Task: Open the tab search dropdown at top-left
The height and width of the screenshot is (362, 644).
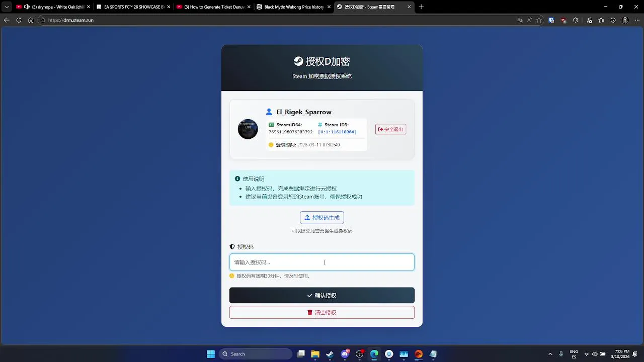Action: pyautogui.click(x=7, y=7)
